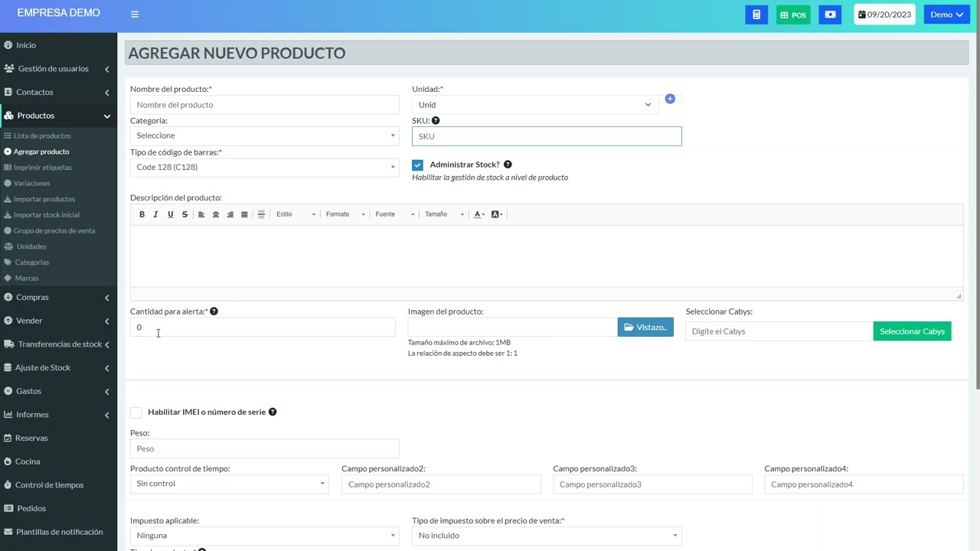Click Cantidad para alerta input field
Viewport: 980px width, 551px height.
pos(263,327)
